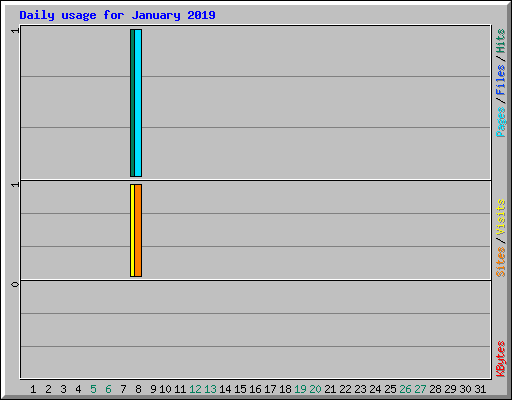This screenshot has width=512, height=400.
Task: Click day 21 on the x-axis
Action: (x=330, y=389)
